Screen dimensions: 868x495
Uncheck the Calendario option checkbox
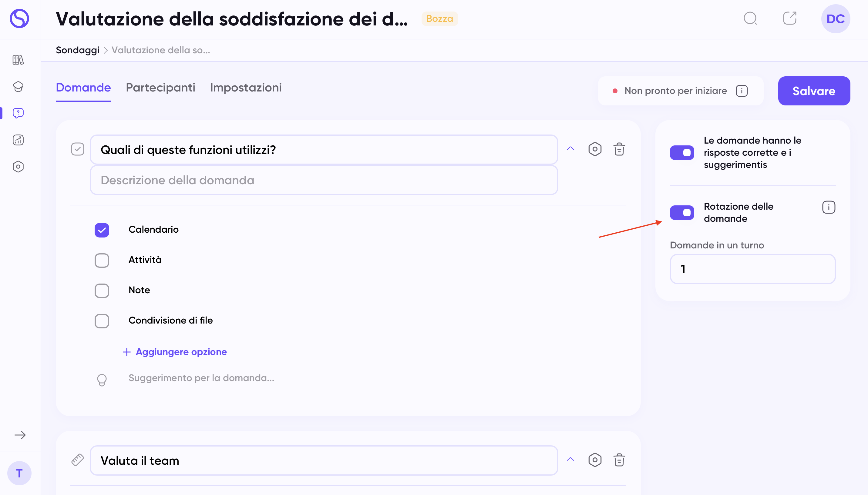click(102, 230)
